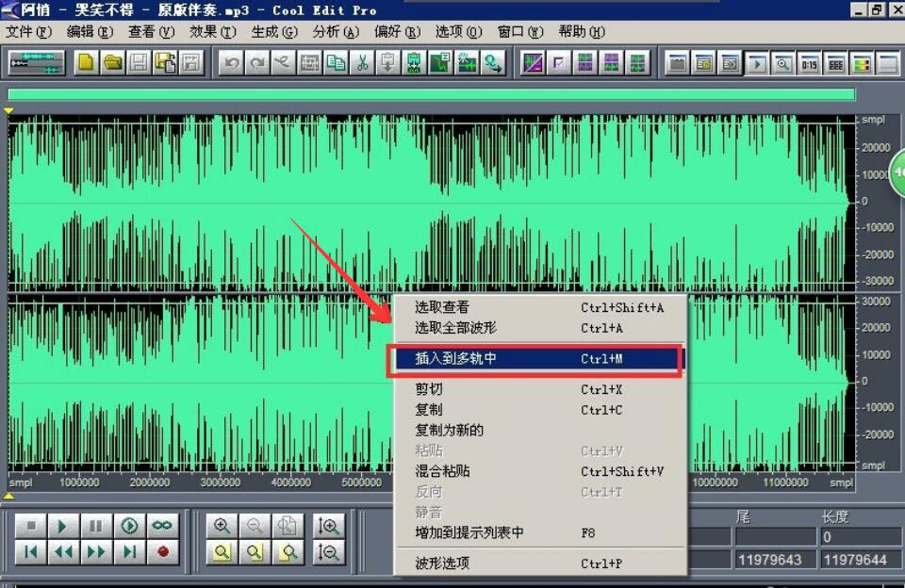Click the green overview bar above waveform
This screenshot has height=588, width=905.
431,94
